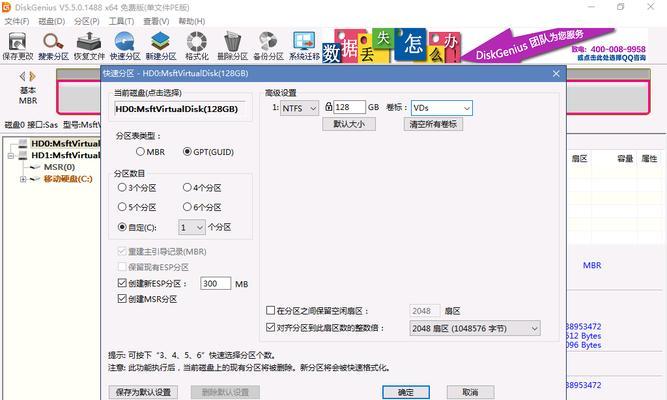This screenshot has width=667, height=400.
Task: Open the custom partition count dropdown
Action: point(192,228)
